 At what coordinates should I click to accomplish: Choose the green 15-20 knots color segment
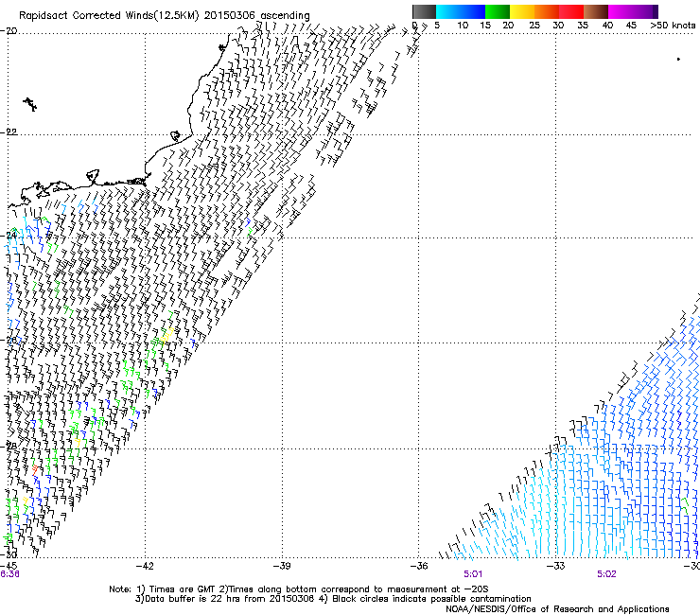coord(498,11)
